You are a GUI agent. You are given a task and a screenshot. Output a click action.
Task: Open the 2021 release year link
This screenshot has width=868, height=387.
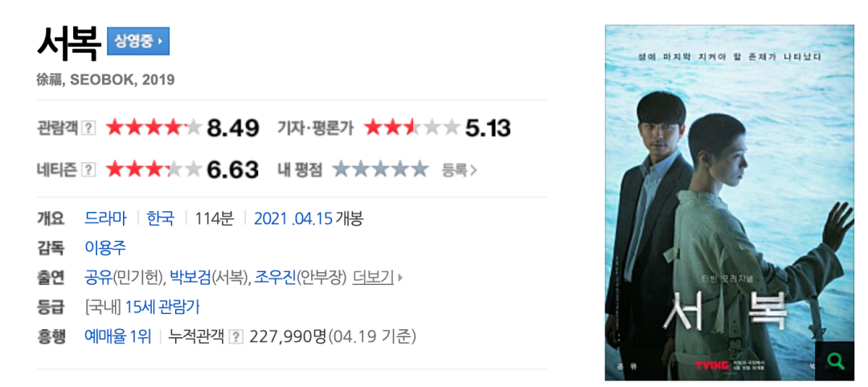271,218
